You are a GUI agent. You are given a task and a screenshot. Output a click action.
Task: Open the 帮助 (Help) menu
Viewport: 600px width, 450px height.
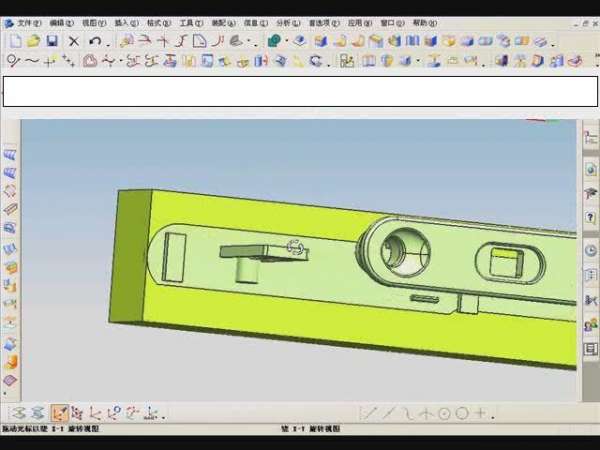(425, 22)
